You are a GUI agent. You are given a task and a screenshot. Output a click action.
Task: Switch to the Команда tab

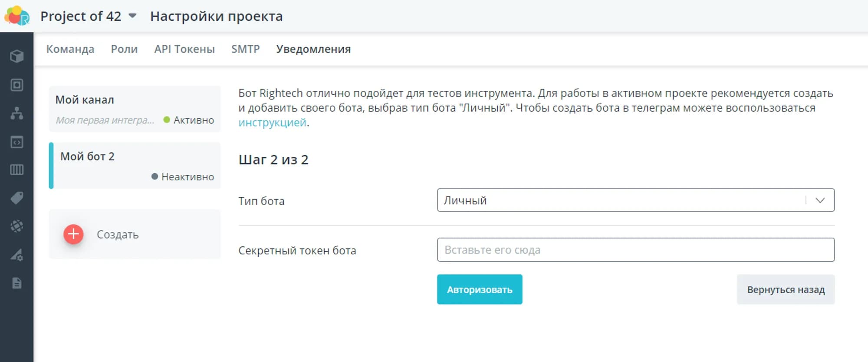coord(70,49)
